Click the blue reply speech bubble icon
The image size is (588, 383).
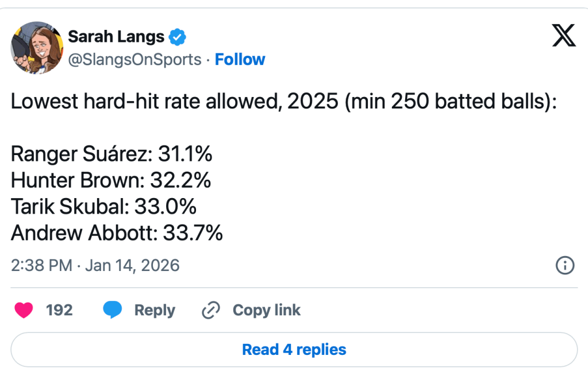click(112, 310)
